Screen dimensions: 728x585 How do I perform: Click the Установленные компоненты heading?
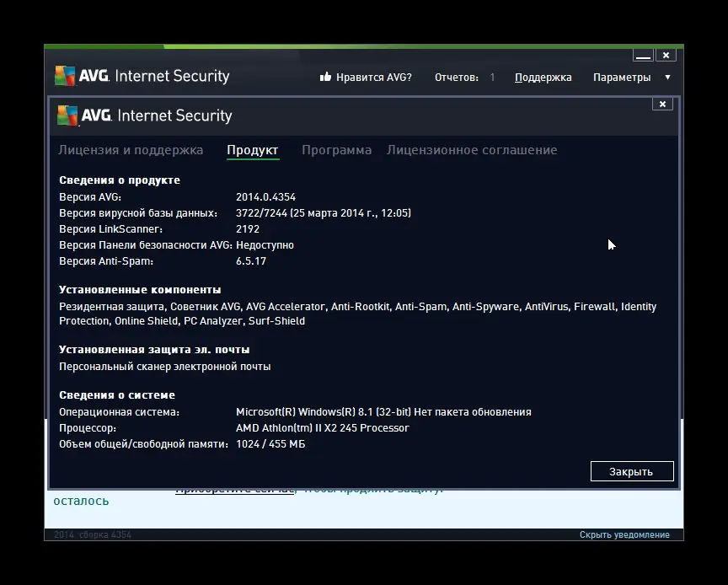140,289
